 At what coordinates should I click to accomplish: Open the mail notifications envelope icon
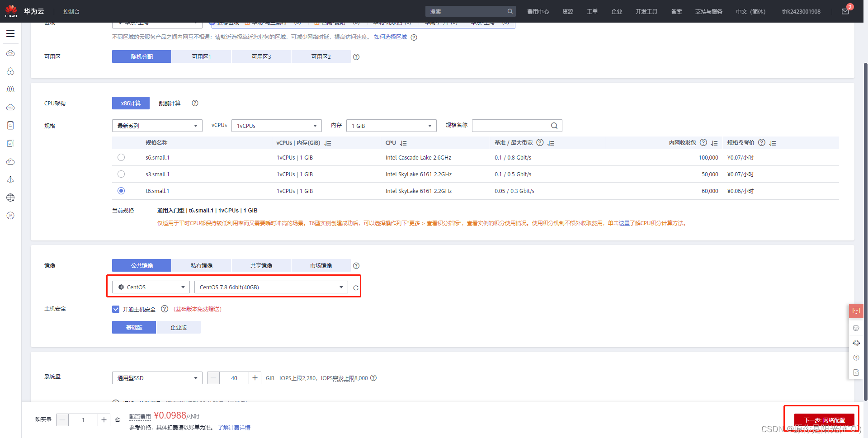point(845,11)
